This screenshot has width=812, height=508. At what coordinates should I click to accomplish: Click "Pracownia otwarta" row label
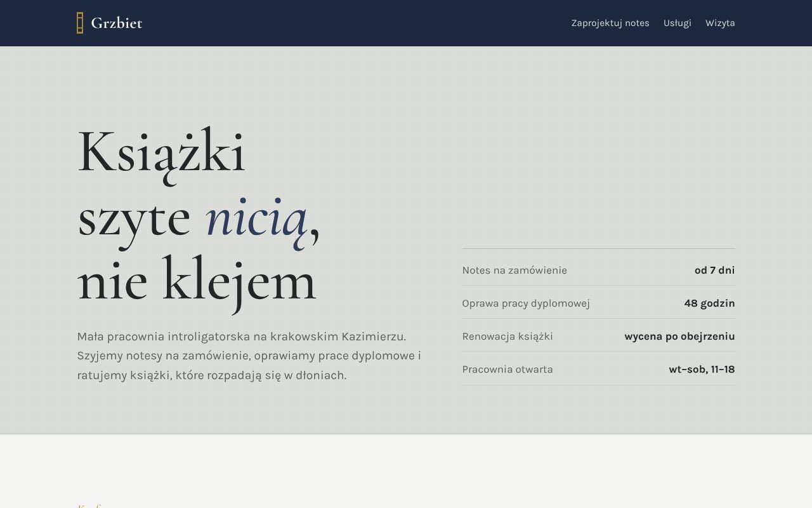[507, 369]
